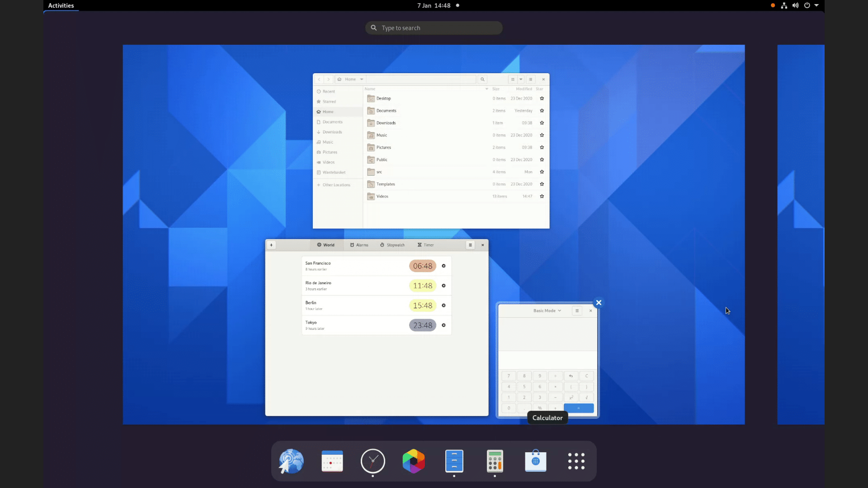Open the Software store in the dock
The height and width of the screenshot is (488, 868).
click(x=536, y=461)
